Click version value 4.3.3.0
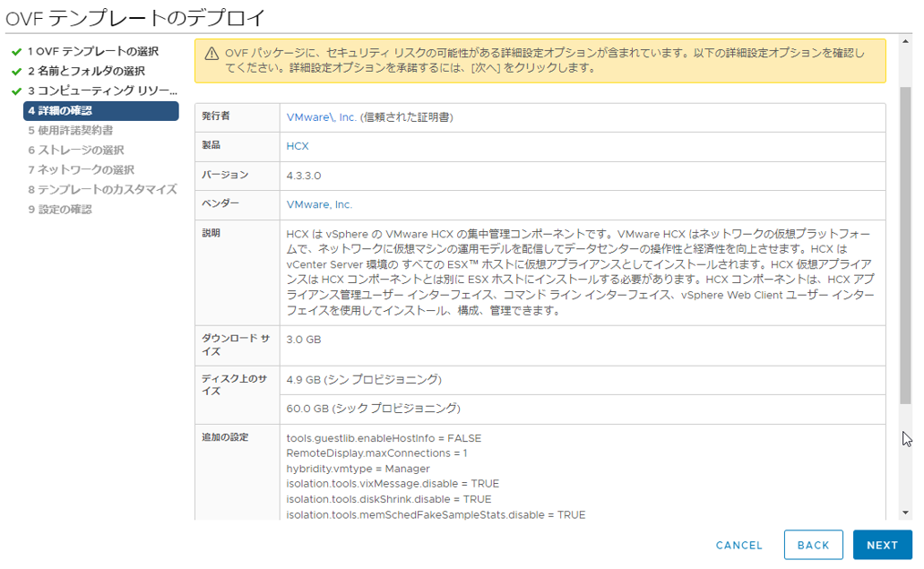Viewport: 924px width, 569px height. coord(304,176)
